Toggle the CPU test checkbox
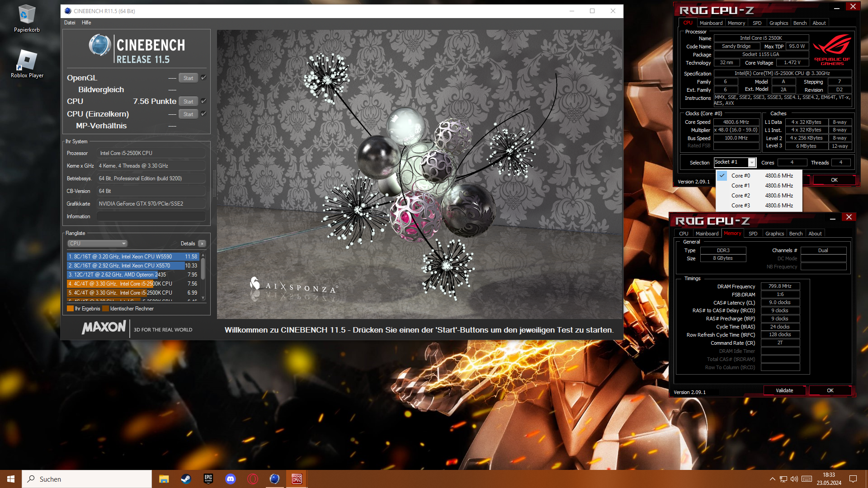This screenshot has height=488, width=868. 203,101
